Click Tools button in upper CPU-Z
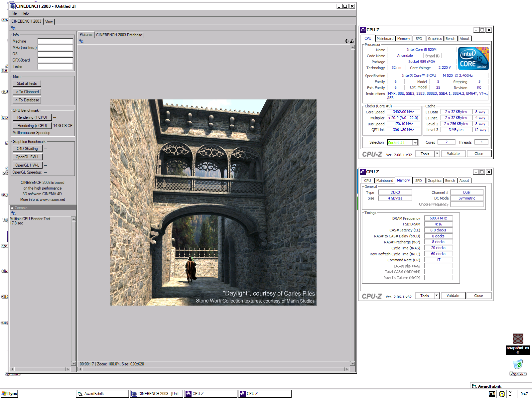532x399 pixels. pos(425,154)
